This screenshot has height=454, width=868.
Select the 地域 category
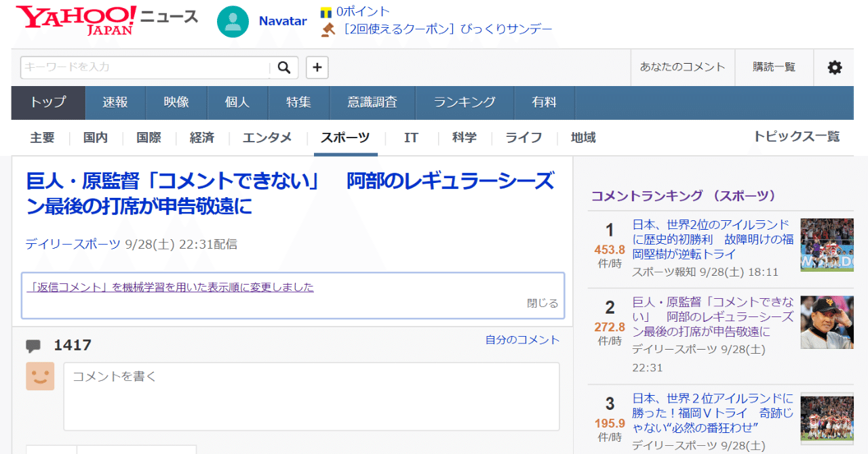coord(583,138)
